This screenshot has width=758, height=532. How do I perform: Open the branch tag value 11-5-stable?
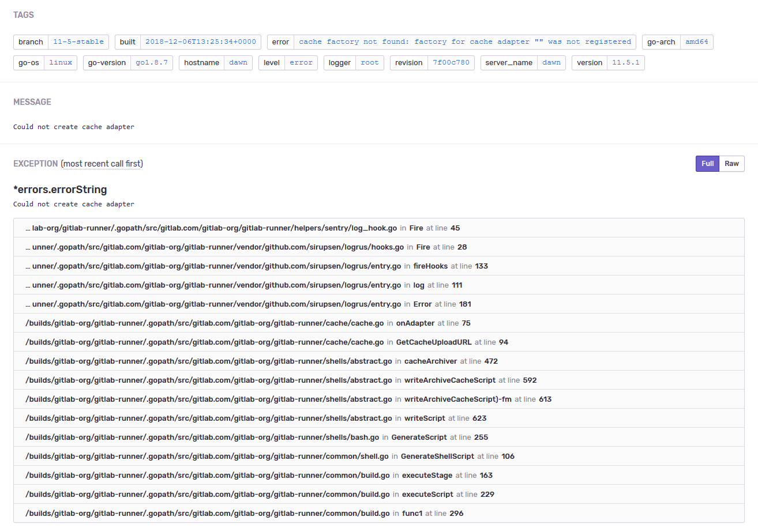[x=78, y=42]
